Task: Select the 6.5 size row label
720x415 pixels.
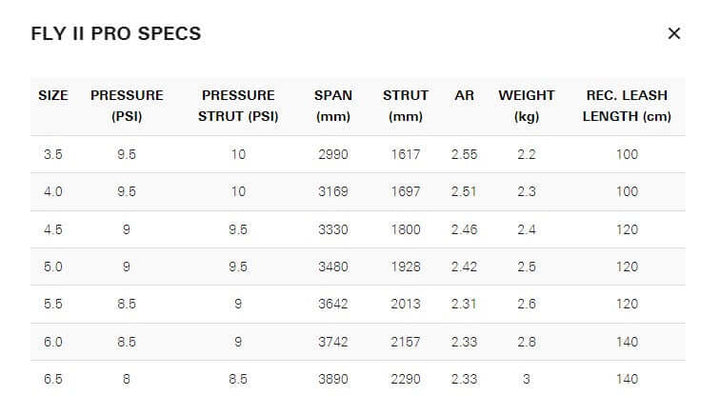Action: pos(53,380)
